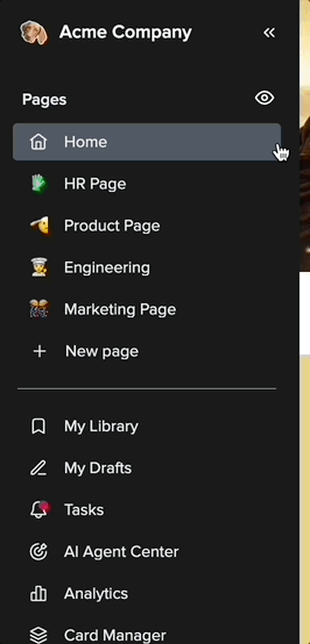Click the Engineering emoji icon

tap(39, 268)
